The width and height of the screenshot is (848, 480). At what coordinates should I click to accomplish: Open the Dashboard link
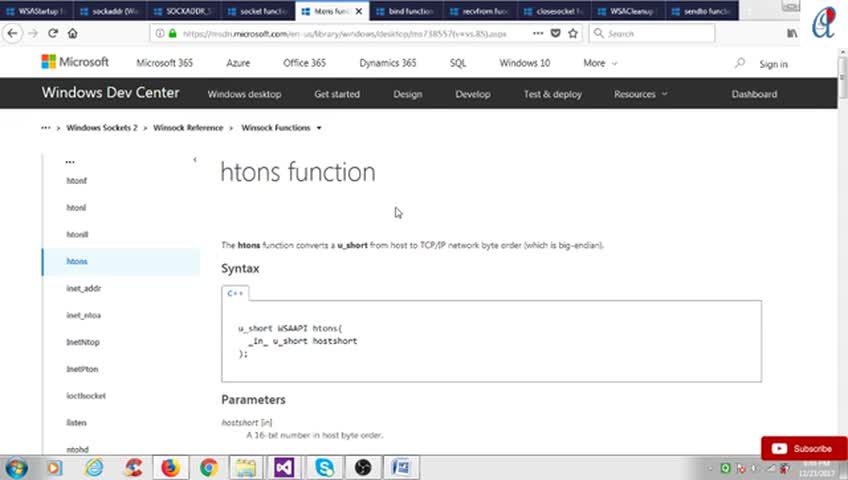tap(754, 94)
